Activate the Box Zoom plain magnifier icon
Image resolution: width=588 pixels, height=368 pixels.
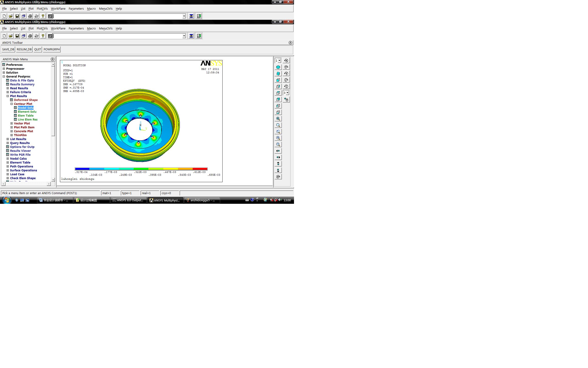point(278,125)
